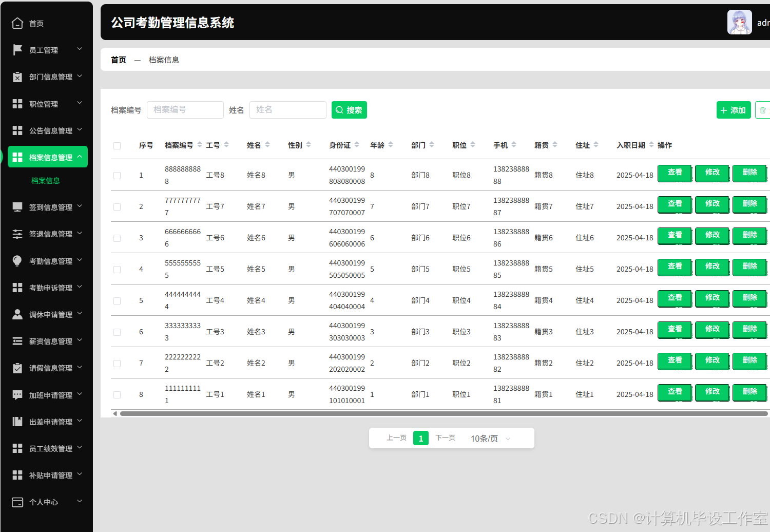
Task: Focus the 姓名 search field
Action: tap(288, 110)
